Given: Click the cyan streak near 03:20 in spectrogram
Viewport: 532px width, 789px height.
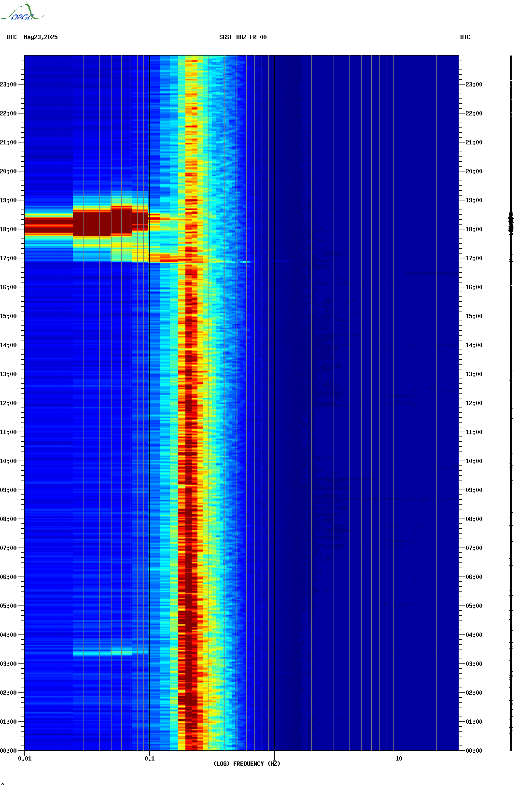Looking at the screenshot, I should [x=110, y=653].
